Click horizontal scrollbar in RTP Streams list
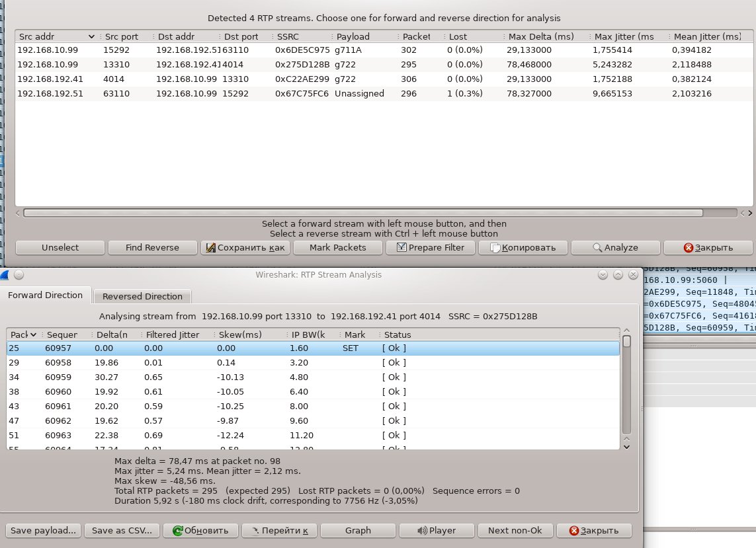This screenshot has width=756, height=548. tap(363, 213)
